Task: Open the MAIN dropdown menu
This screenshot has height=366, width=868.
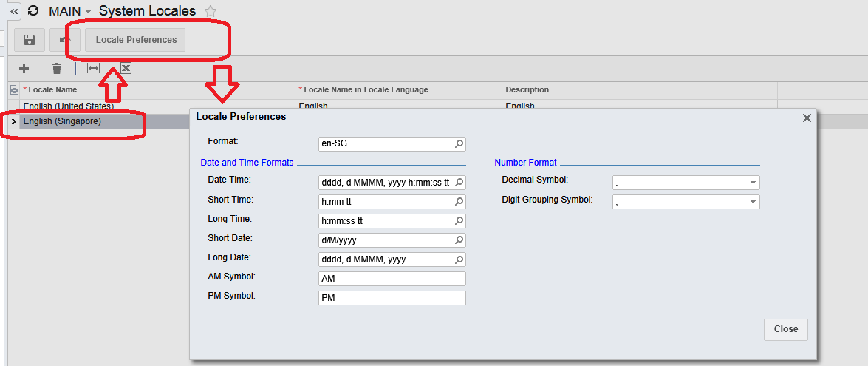Action: click(88, 12)
